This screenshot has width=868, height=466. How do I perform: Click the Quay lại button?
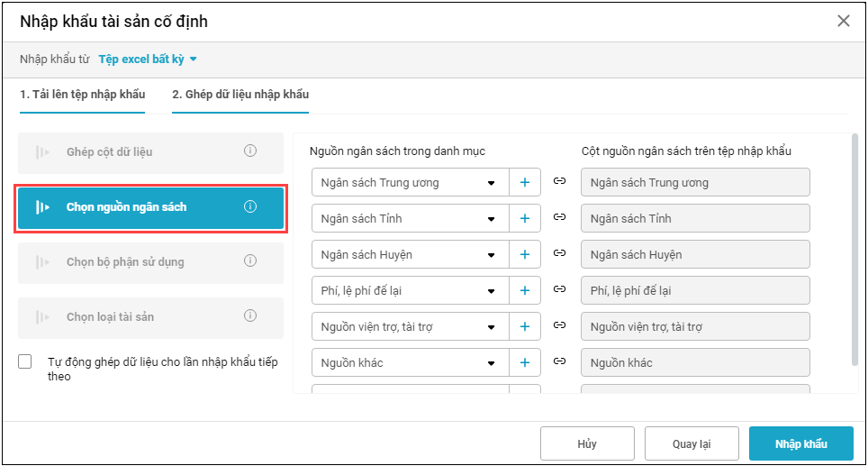(x=692, y=443)
